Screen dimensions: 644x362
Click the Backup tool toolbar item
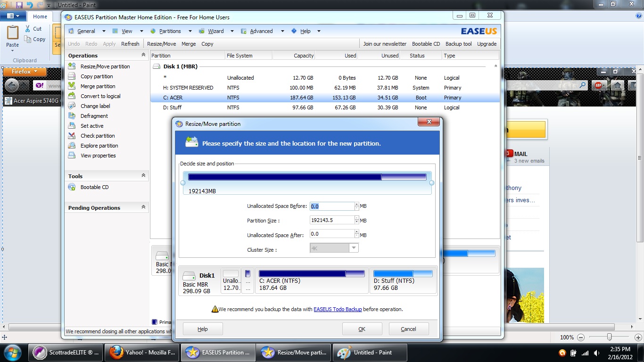(x=459, y=44)
